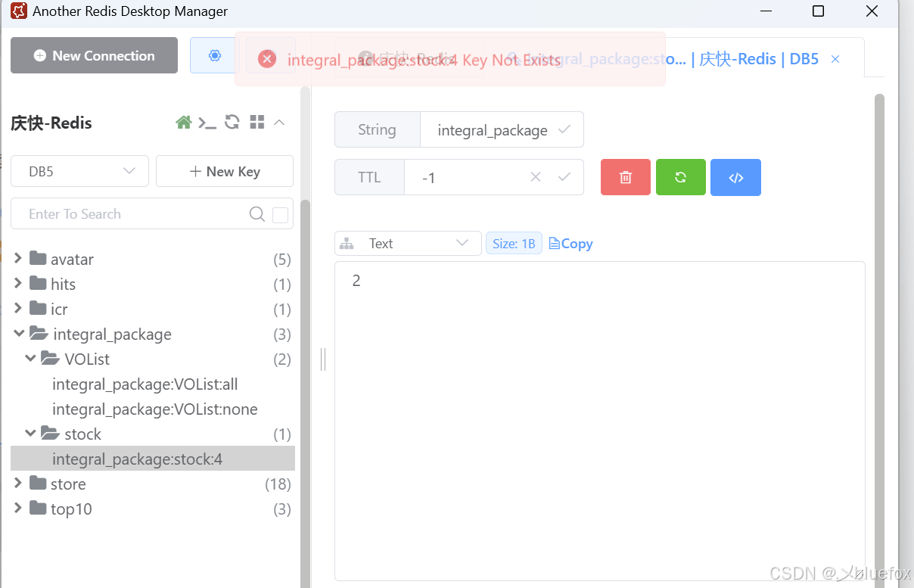Confirm the key name with its check mark
Screen dimensions: 914x588
pos(564,129)
